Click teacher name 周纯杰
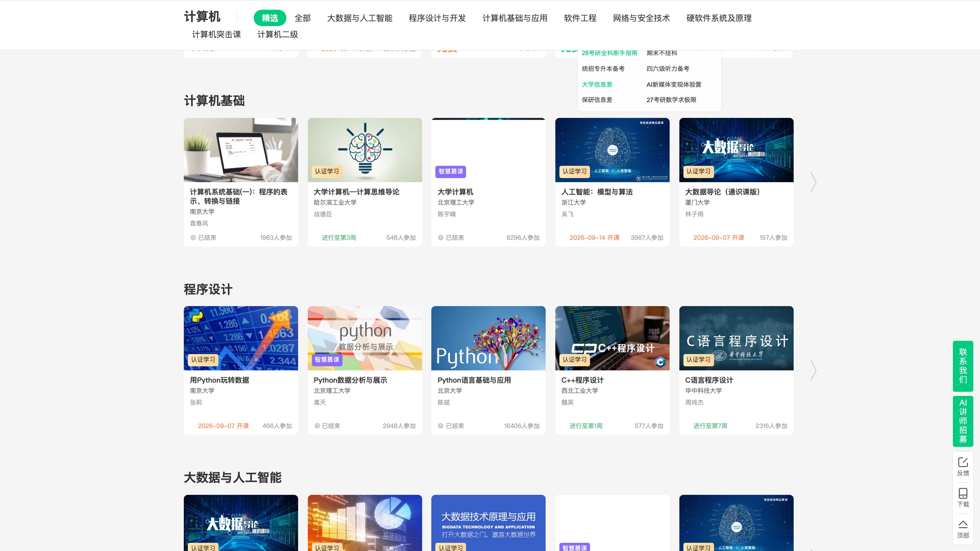The width and height of the screenshot is (980, 551). click(694, 403)
